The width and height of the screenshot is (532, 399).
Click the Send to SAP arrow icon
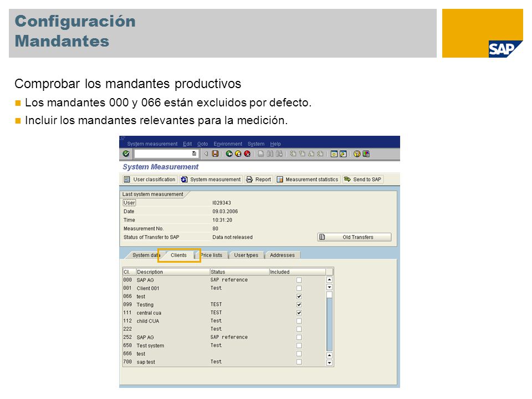point(347,179)
